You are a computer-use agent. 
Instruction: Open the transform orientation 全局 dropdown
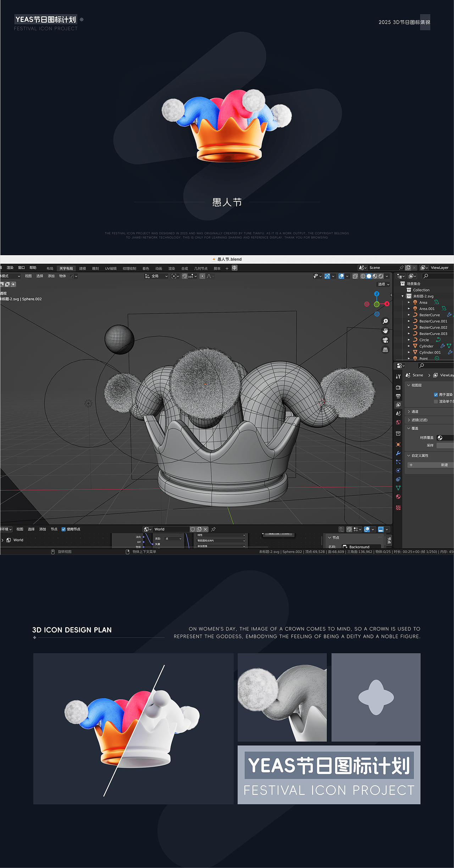tap(156, 276)
